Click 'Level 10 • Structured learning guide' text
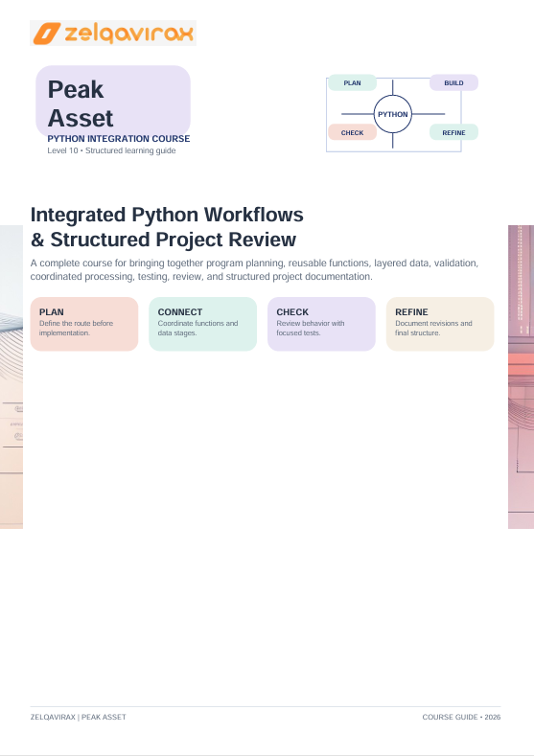This screenshot has height=756, width=534. pyautogui.click(x=111, y=150)
